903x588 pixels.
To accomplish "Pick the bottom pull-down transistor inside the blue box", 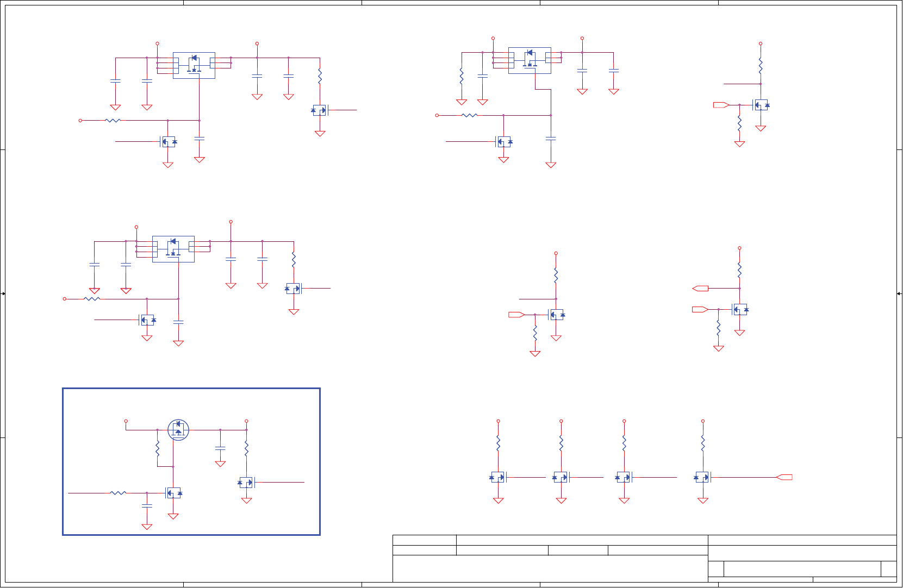I will [x=173, y=493].
